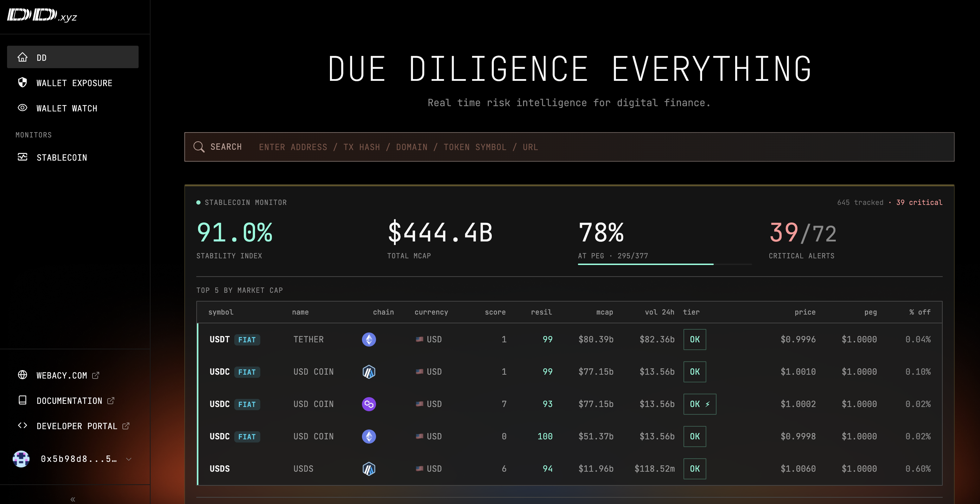The width and height of the screenshot is (980, 504).
Task: Click the 91.0% Stability Index value
Action: (234, 233)
